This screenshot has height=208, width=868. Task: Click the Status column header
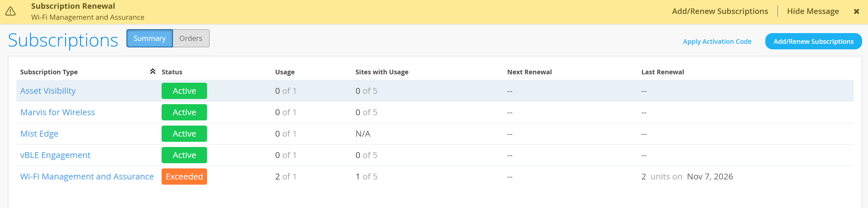tap(172, 72)
